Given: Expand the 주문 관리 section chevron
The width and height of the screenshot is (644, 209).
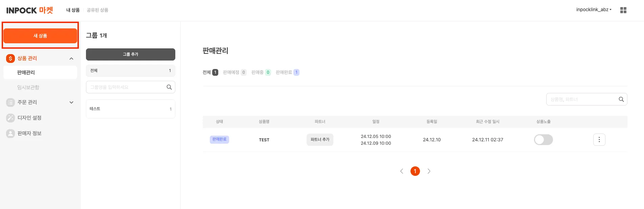Looking at the screenshot, I should [x=71, y=102].
